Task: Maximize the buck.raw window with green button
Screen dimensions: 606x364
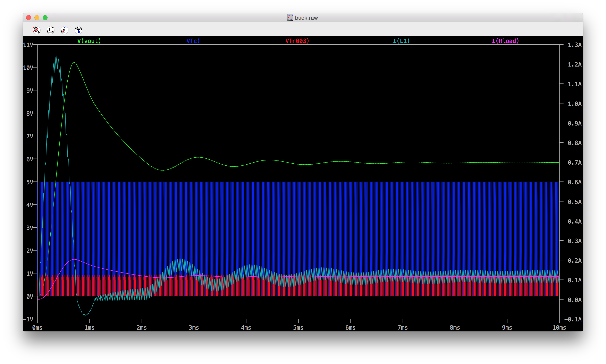Action: [45, 18]
